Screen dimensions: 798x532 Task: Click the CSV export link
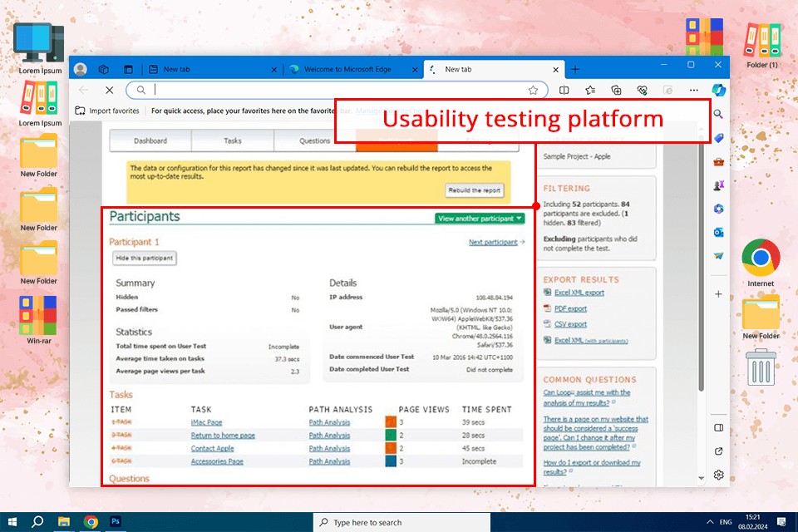(x=570, y=324)
